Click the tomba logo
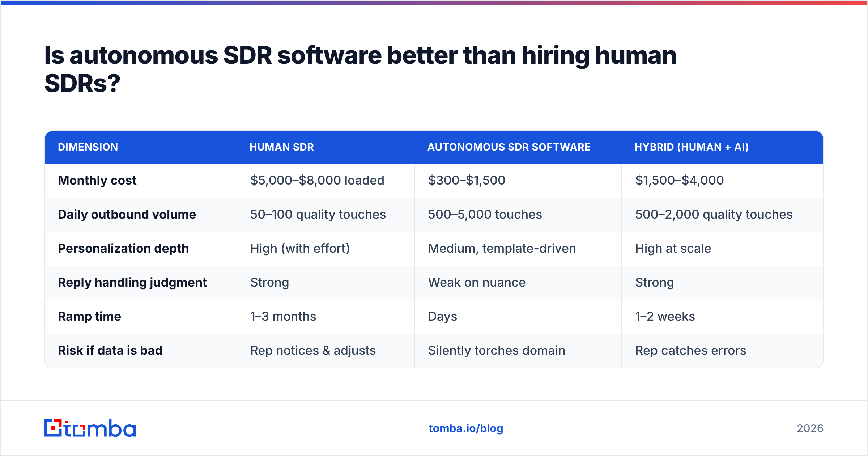 [90, 428]
